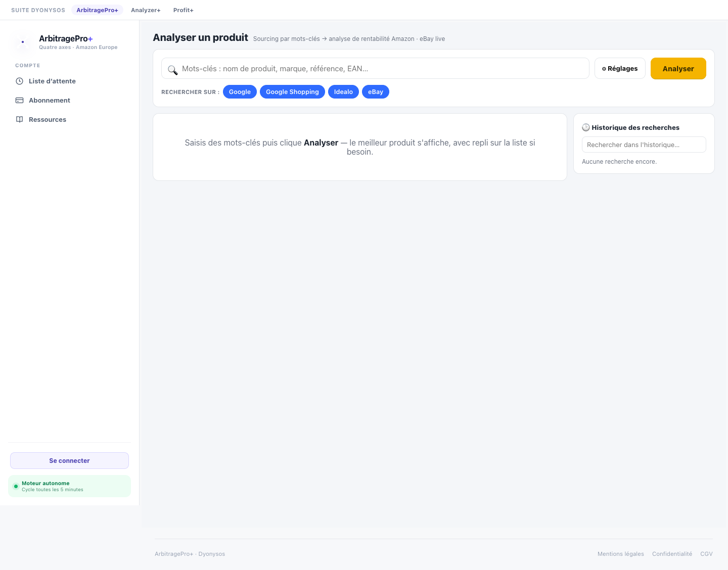The height and width of the screenshot is (570, 728).
Task: Click the "Analyser un produit" heading
Action: [200, 37]
